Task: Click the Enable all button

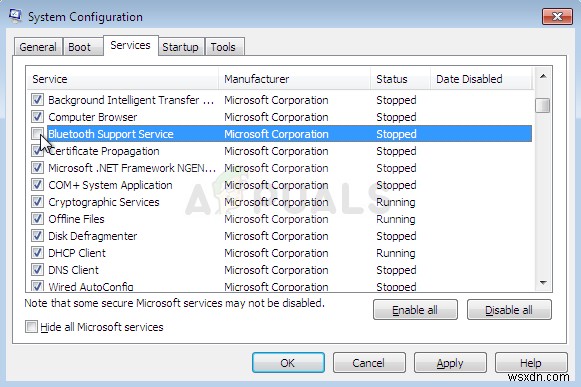Action: [x=415, y=310]
